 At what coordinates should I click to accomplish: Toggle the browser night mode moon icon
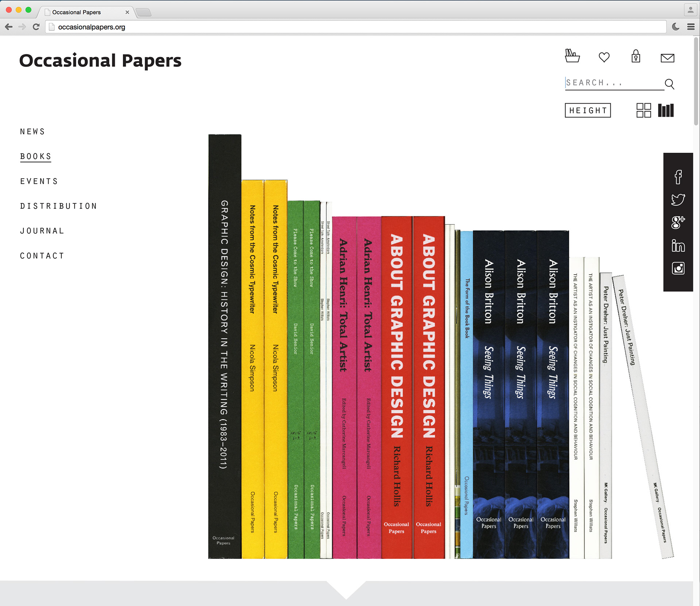point(676,27)
